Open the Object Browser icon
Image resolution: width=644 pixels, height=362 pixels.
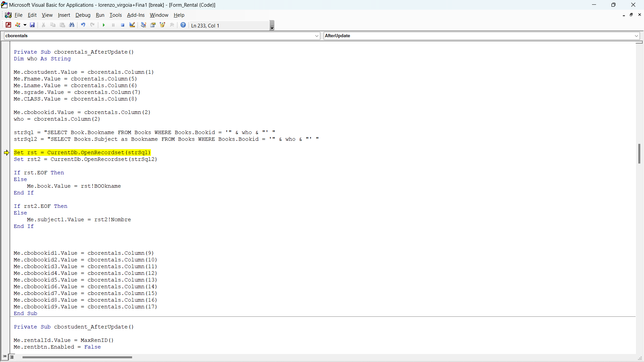(163, 25)
